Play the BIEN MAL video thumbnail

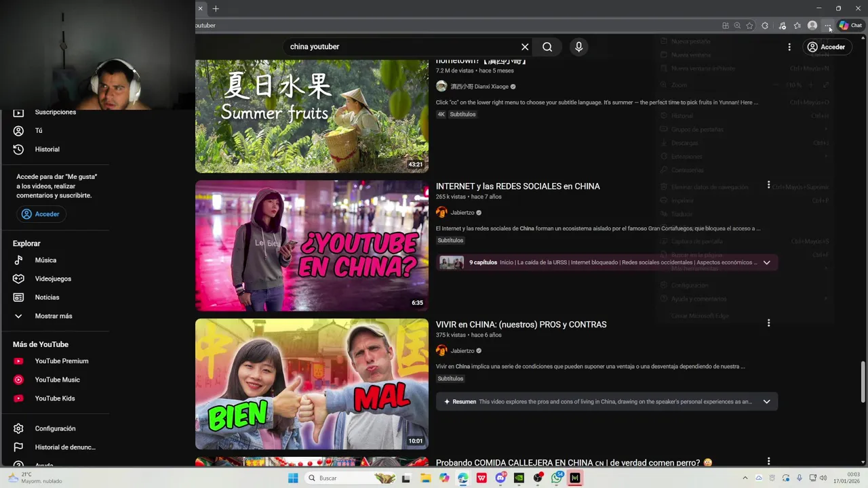312,384
